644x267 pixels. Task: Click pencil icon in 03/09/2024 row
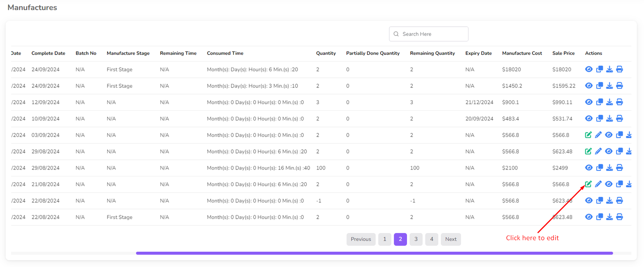(x=598, y=135)
